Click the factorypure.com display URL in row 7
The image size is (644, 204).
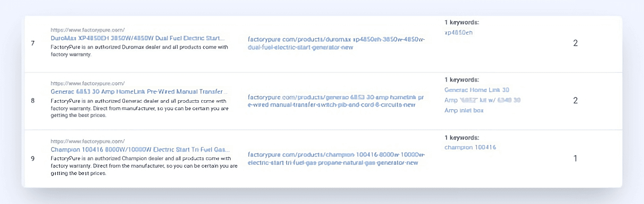coord(88,30)
